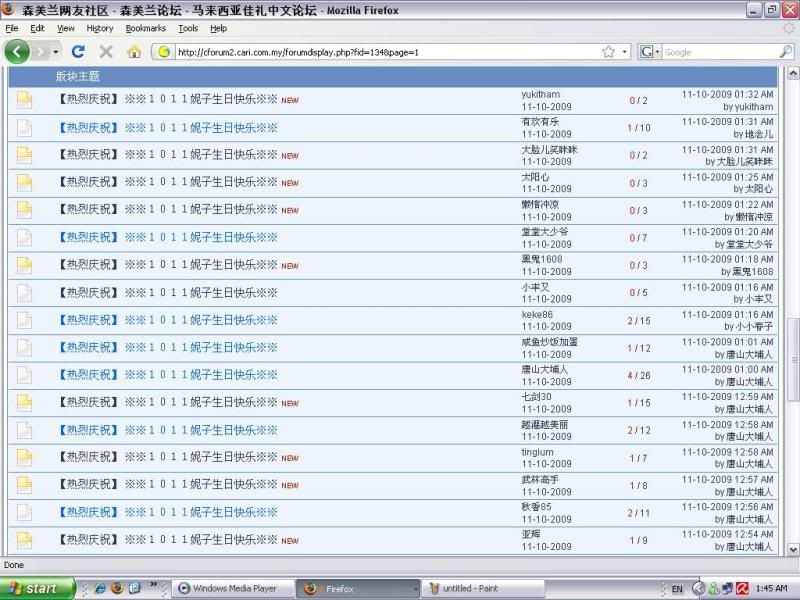Open the thread started by keke86
Image resolution: width=800 pixels, height=600 pixels.
[x=168, y=320]
